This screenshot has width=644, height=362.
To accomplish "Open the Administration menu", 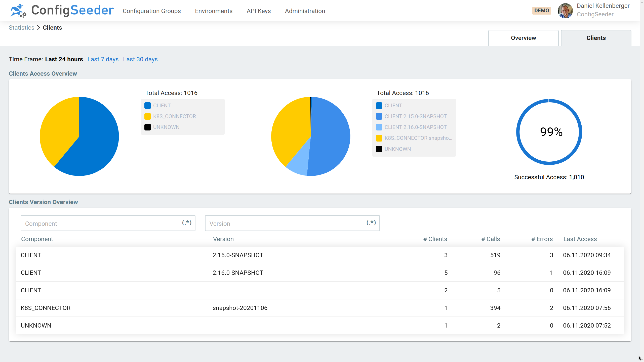I will 305,11.
